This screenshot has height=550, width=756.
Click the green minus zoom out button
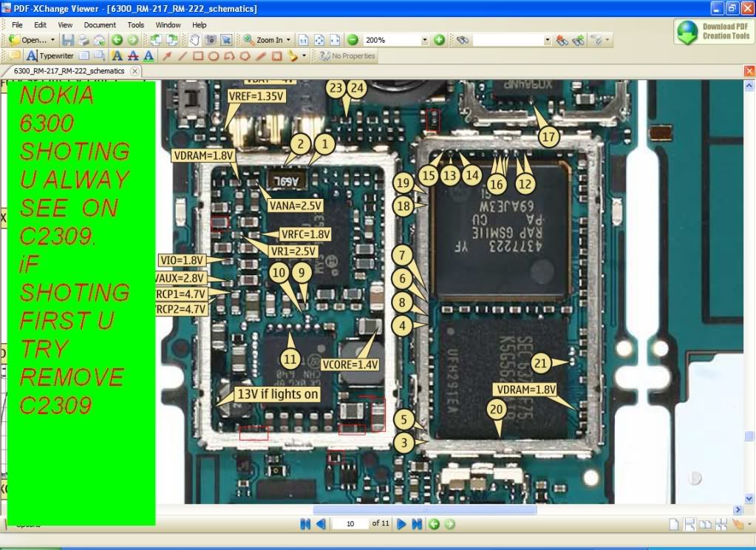click(x=353, y=40)
